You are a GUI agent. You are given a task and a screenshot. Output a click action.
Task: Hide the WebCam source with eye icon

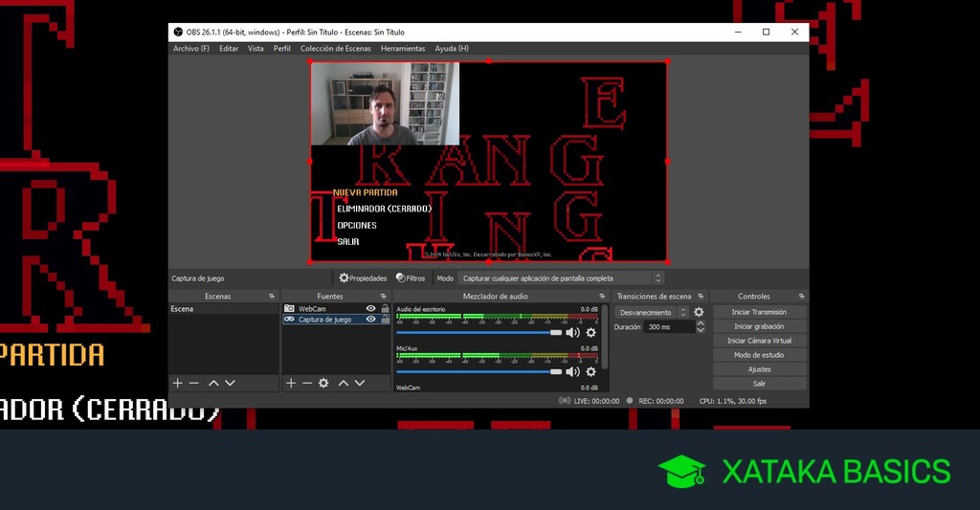pos(370,309)
